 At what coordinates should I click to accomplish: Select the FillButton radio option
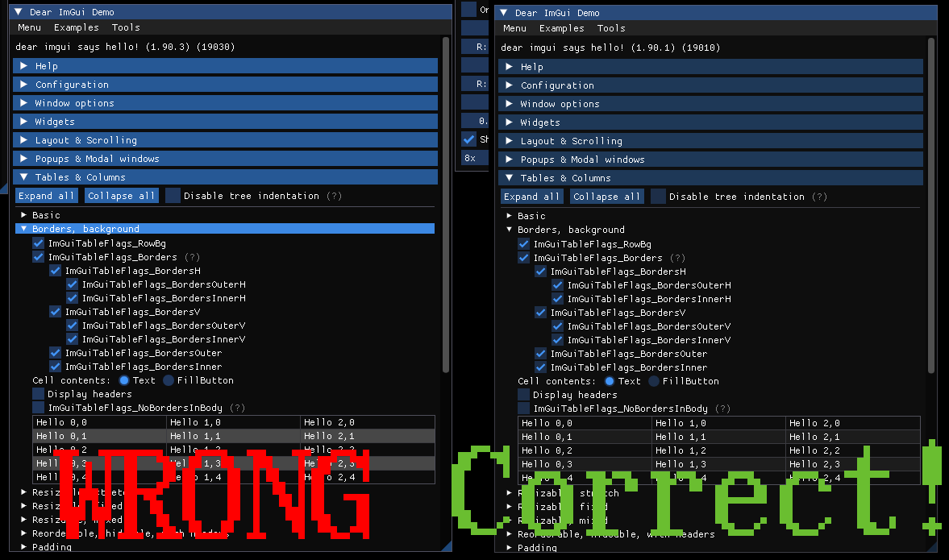(168, 380)
